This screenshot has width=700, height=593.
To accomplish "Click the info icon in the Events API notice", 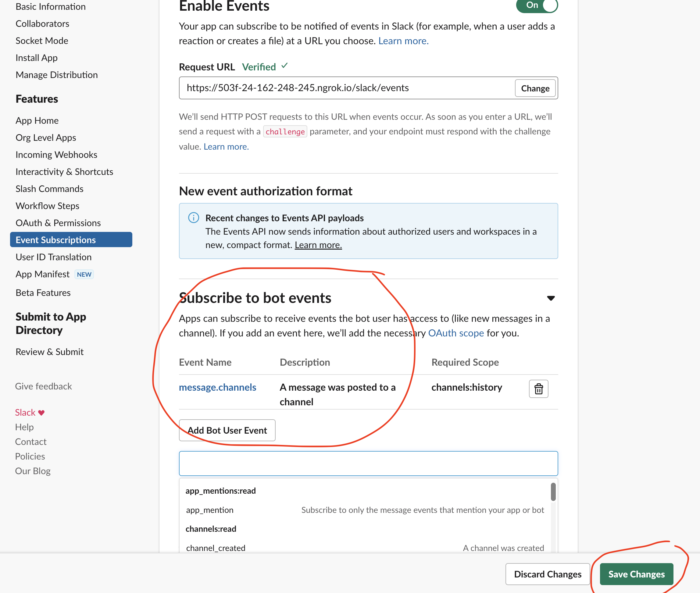I will click(x=193, y=218).
